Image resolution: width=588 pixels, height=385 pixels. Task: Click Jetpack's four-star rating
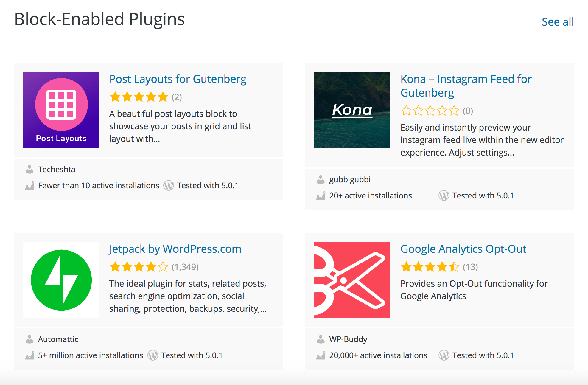tap(139, 267)
